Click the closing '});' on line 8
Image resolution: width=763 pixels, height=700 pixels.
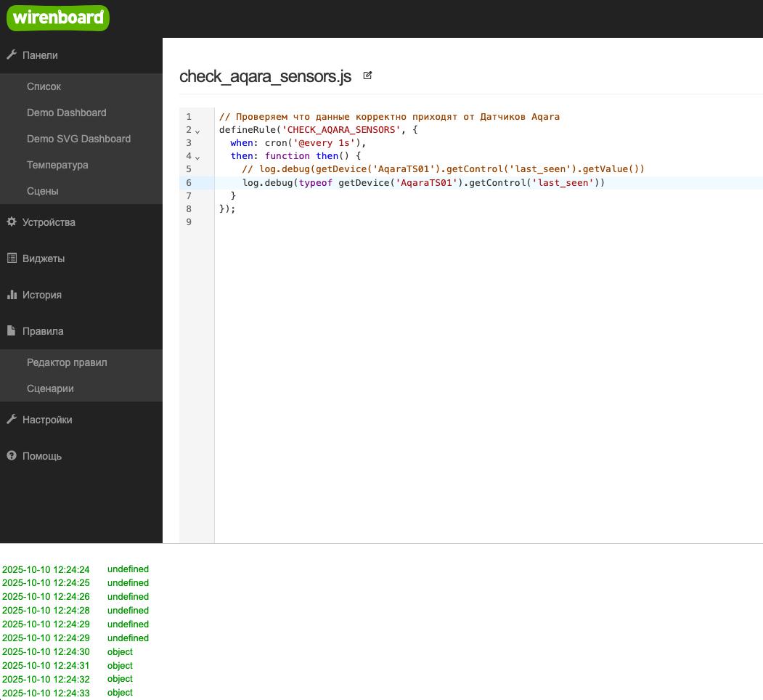227,209
